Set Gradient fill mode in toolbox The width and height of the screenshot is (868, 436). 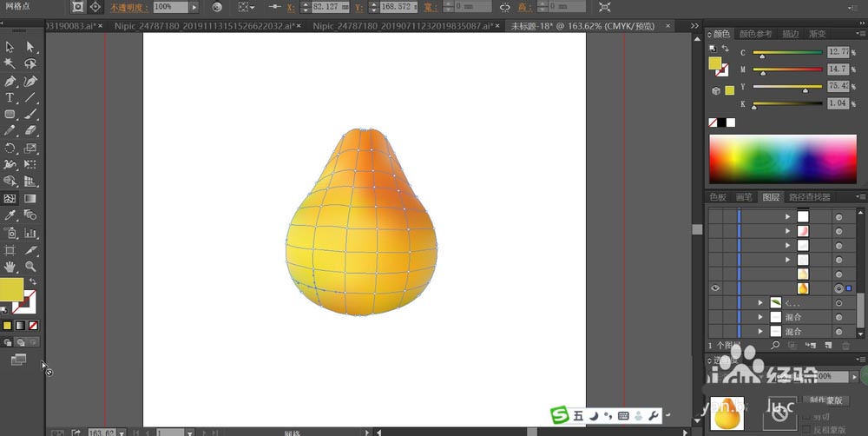tap(21, 326)
